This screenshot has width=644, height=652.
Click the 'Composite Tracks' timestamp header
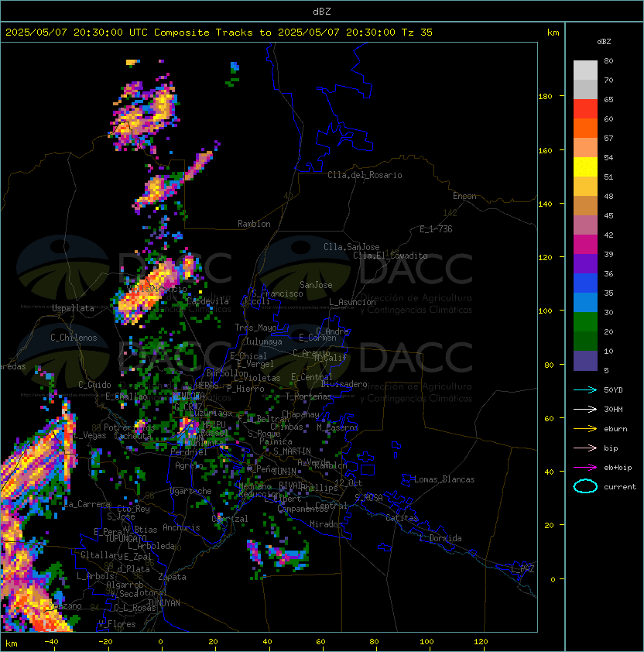tap(219, 33)
